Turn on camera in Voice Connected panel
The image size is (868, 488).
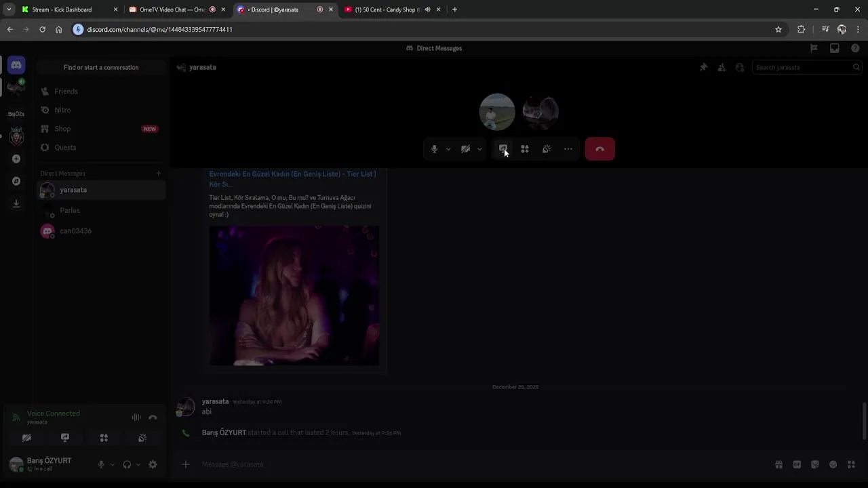tap(27, 438)
